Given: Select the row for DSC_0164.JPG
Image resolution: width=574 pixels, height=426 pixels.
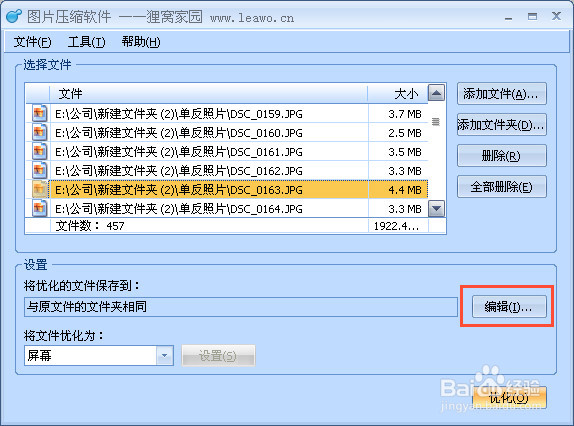Looking at the screenshot, I should point(227,209).
